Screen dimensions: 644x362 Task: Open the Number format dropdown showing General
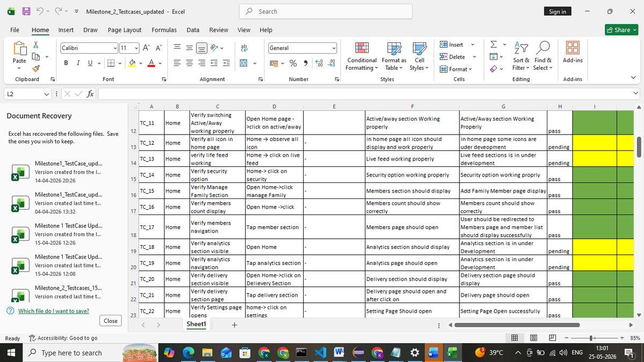point(334,48)
